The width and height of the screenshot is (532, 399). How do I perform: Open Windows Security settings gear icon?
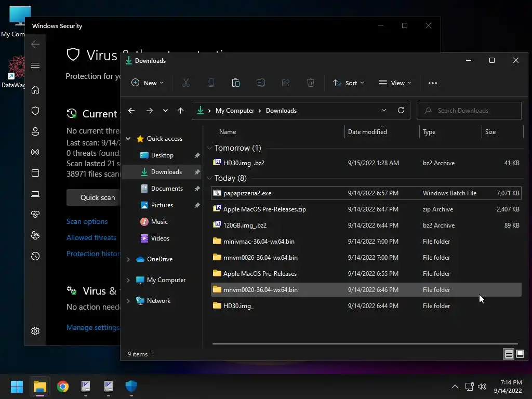click(35, 331)
